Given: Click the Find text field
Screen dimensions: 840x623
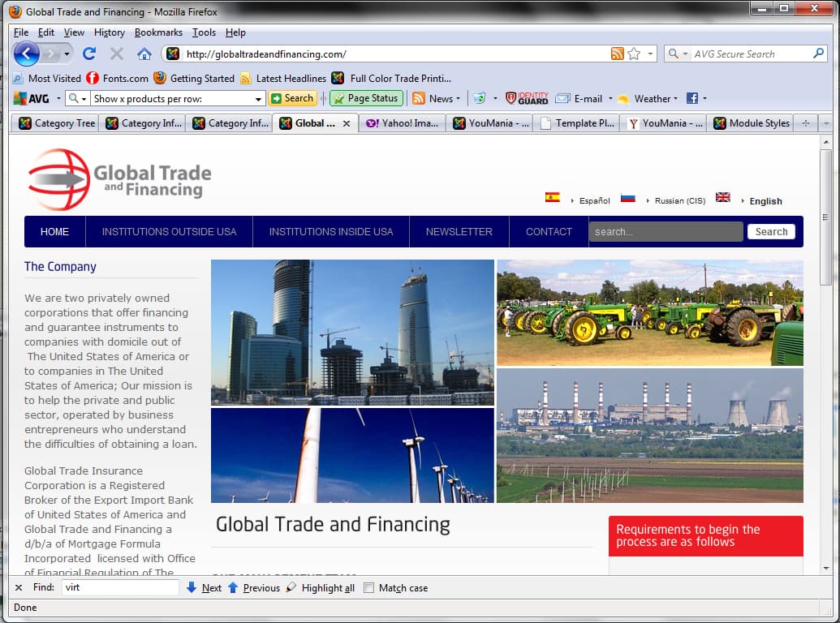Looking at the screenshot, I should (120, 587).
